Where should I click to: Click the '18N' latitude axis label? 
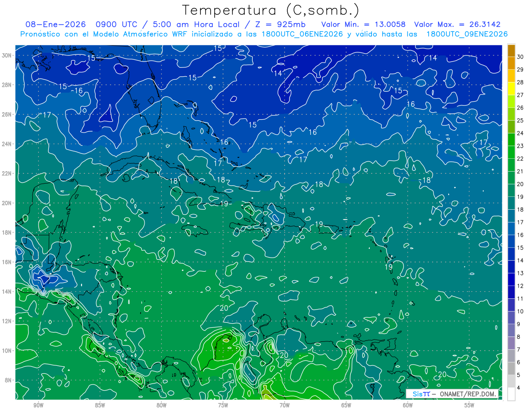click(x=7, y=232)
